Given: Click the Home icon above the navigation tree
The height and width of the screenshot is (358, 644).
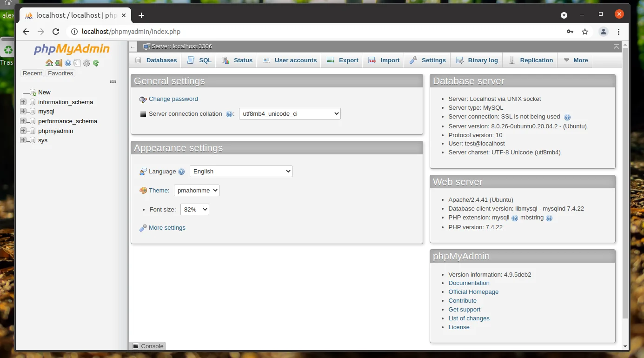Looking at the screenshot, I should coord(49,63).
